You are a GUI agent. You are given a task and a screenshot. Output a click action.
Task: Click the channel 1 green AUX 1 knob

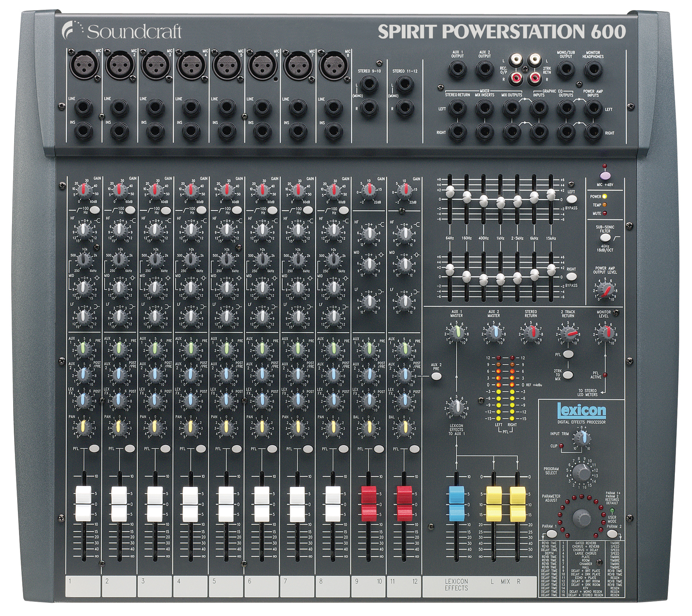pyautogui.click(x=84, y=348)
